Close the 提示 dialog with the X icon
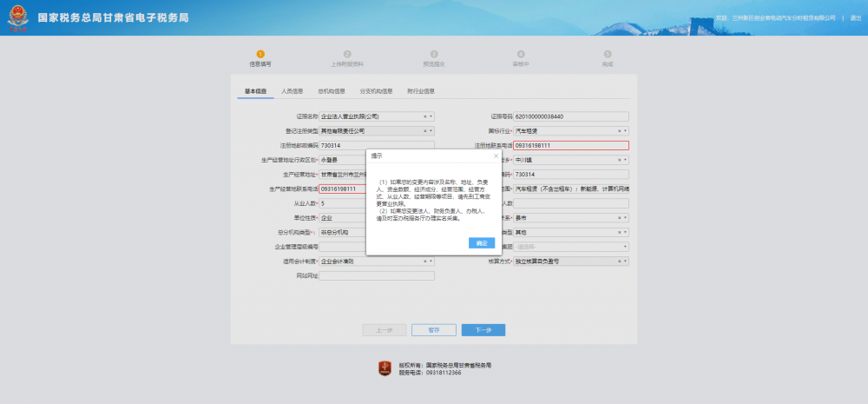This screenshot has height=404, width=868. tap(496, 156)
